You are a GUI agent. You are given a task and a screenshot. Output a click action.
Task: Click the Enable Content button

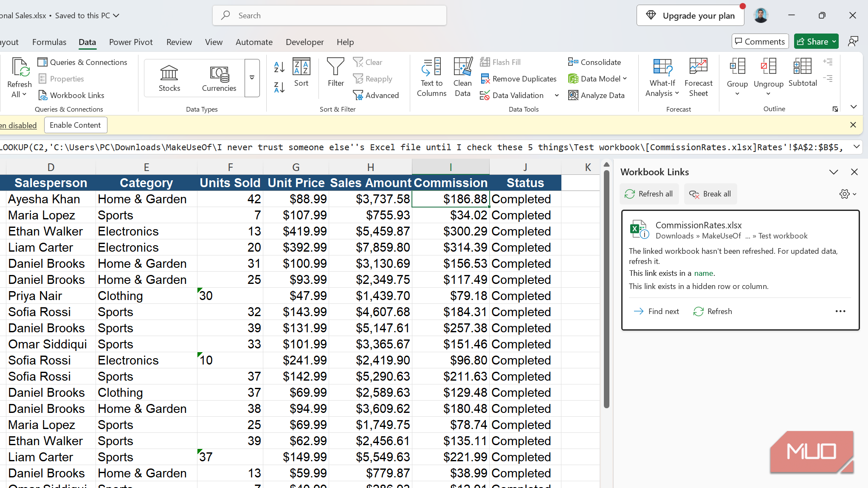pyautogui.click(x=75, y=125)
